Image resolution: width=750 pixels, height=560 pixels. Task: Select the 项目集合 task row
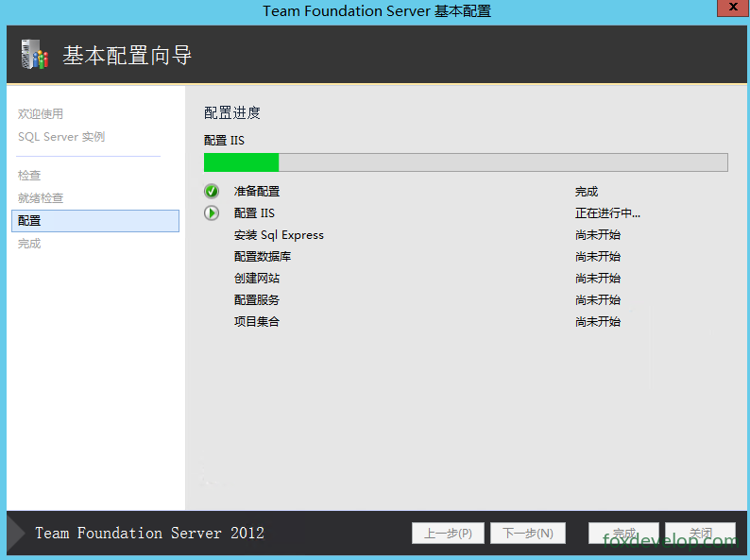436,321
